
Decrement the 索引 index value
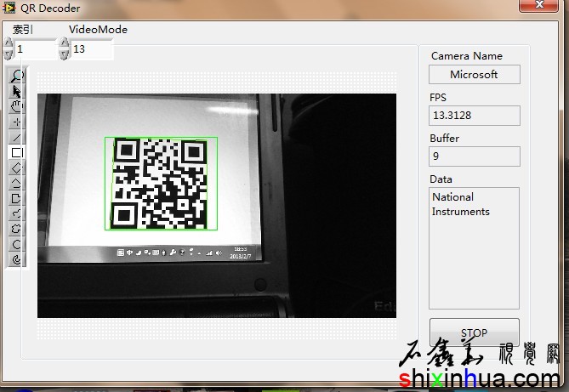pos(8,54)
